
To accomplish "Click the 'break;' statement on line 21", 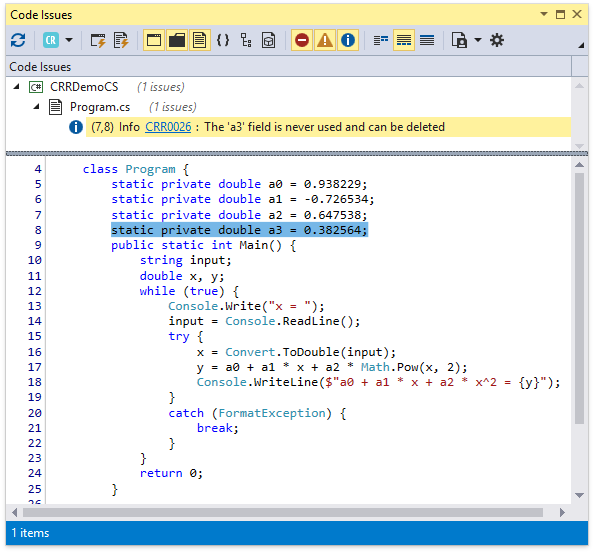I will click(x=217, y=428).
